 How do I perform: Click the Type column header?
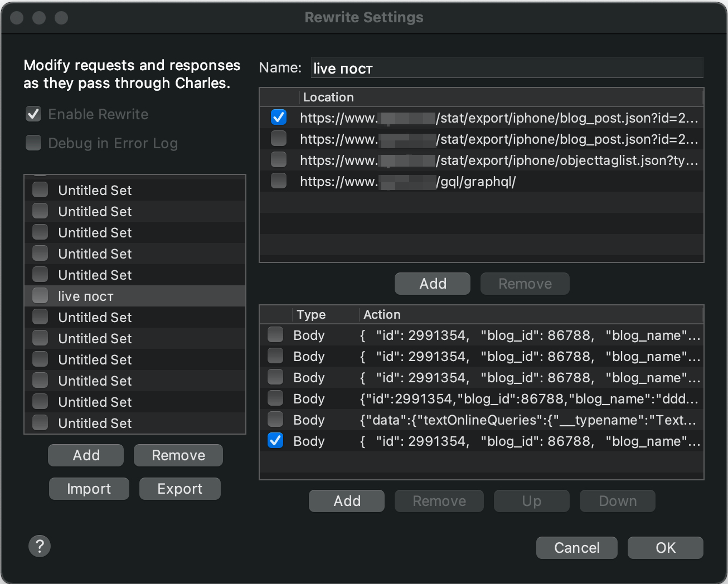(326, 314)
